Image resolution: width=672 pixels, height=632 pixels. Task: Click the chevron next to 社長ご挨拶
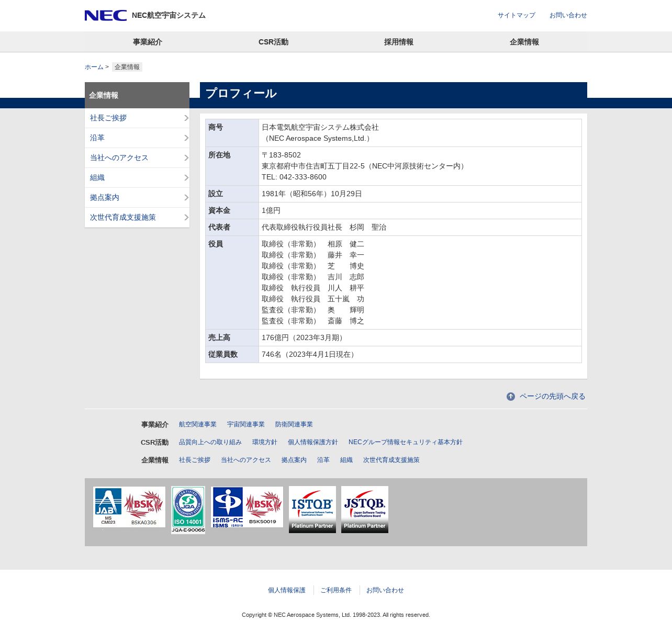coord(186,118)
